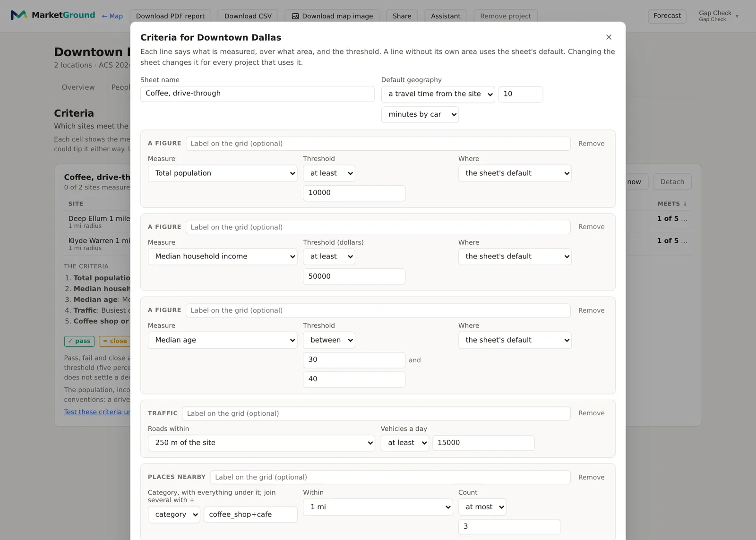756x540 pixels.
Task: Open the Test these criteria link
Action: tap(97, 412)
